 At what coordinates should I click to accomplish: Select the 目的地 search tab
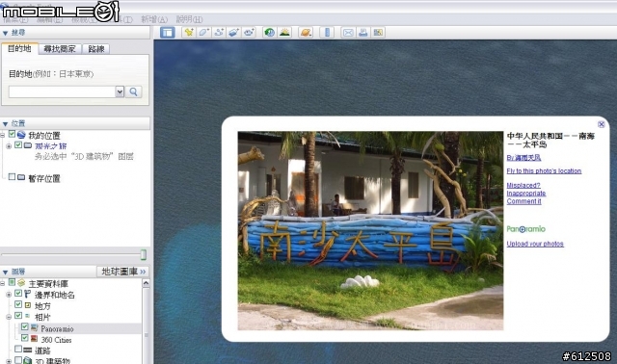coord(19,49)
